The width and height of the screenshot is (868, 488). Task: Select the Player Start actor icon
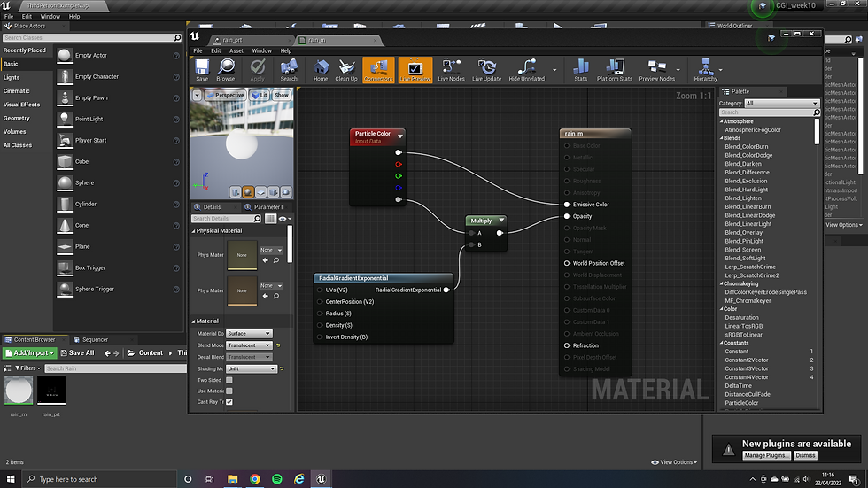tap(65, 140)
